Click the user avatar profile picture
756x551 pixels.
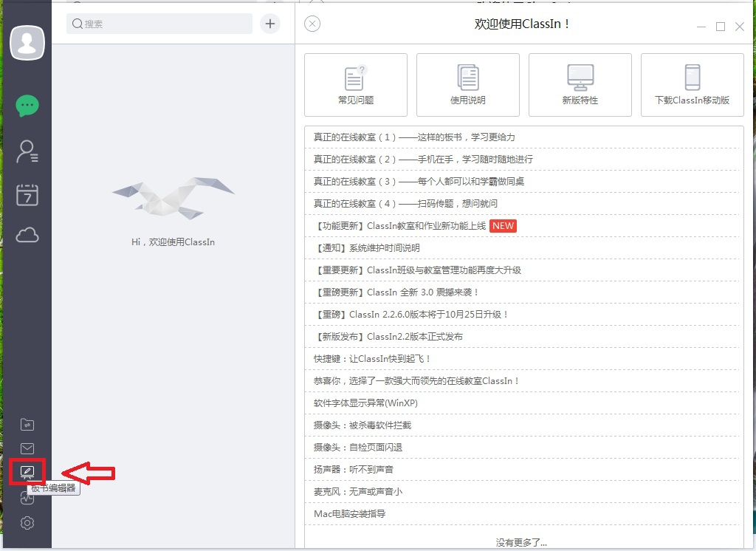[27, 42]
